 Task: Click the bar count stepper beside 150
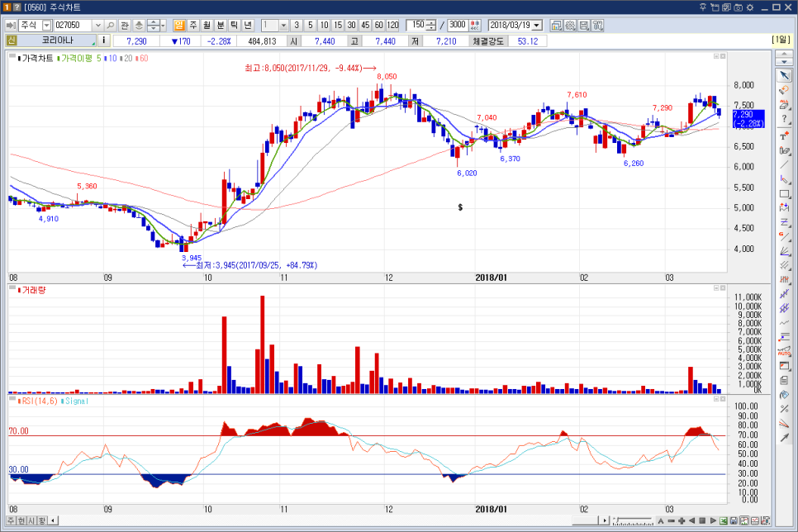pos(430,25)
